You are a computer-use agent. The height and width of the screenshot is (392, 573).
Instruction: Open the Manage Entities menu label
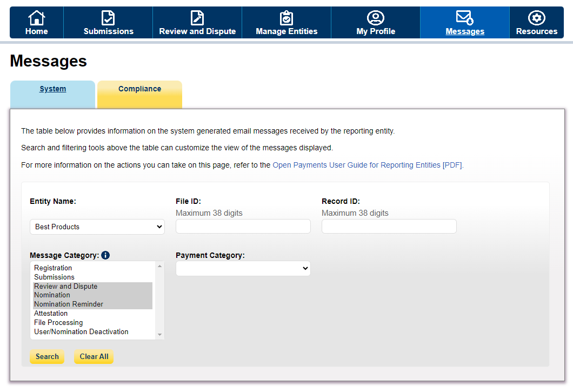286,31
